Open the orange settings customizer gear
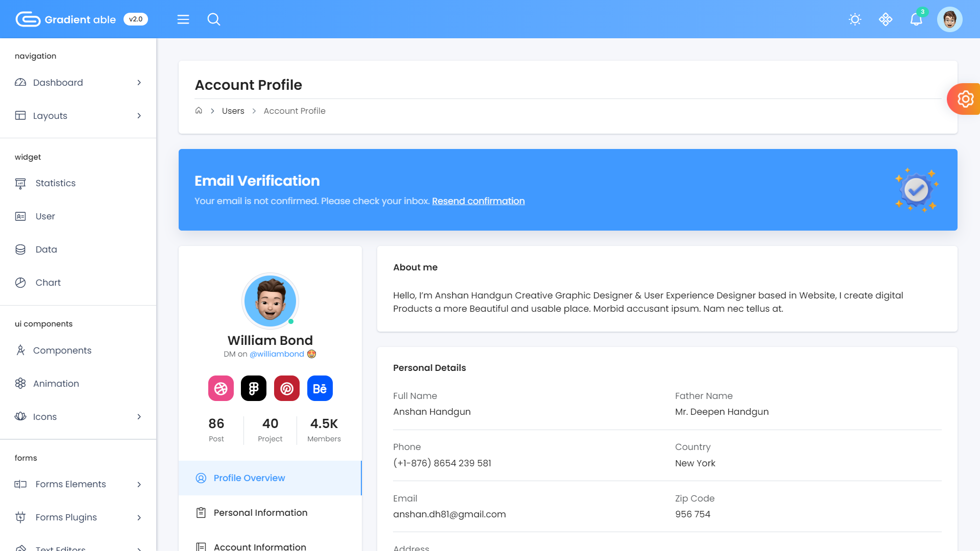 (965, 99)
